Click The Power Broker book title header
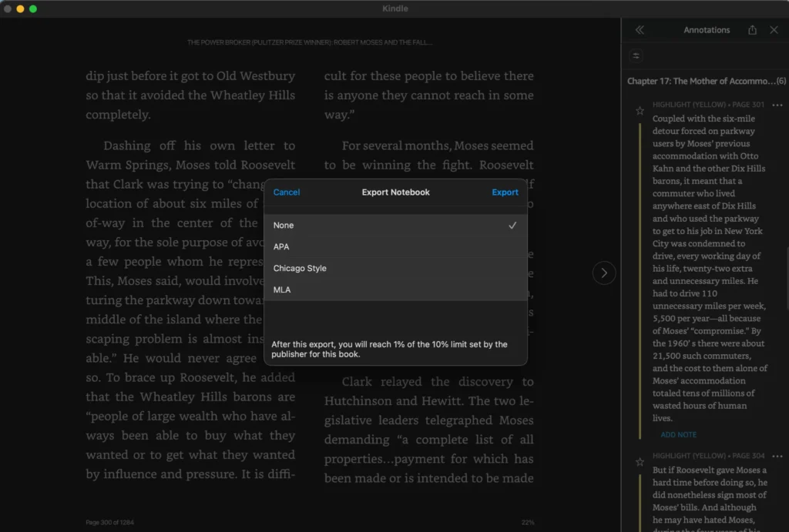 coord(310,42)
